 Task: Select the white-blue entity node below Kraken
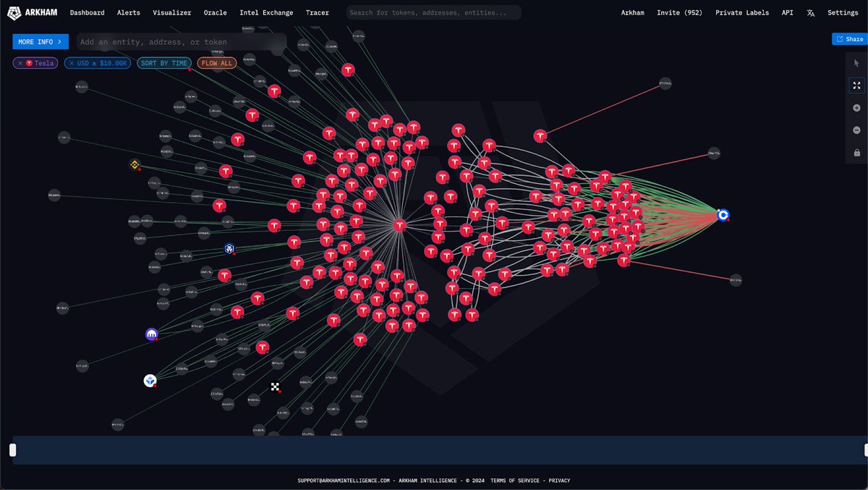pos(150,380)
